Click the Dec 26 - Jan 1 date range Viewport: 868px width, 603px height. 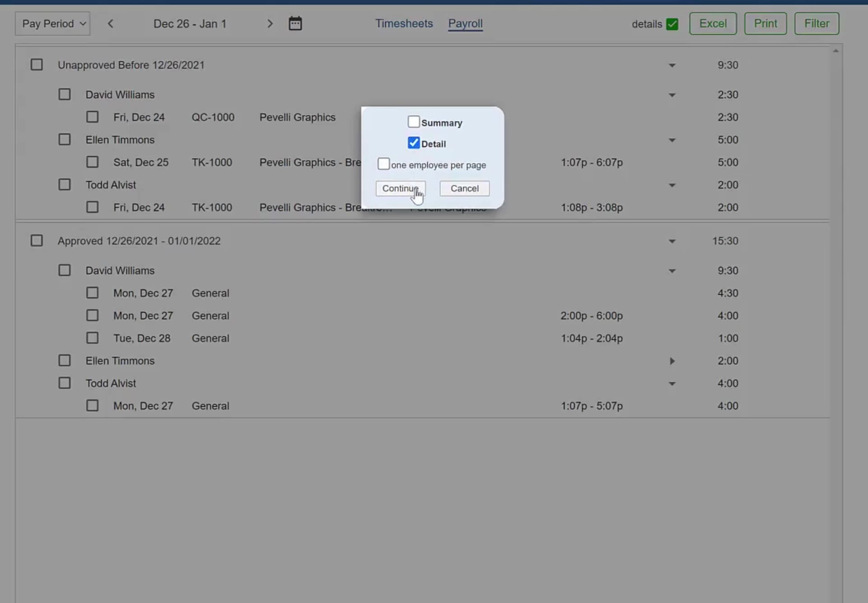[190, 23]
